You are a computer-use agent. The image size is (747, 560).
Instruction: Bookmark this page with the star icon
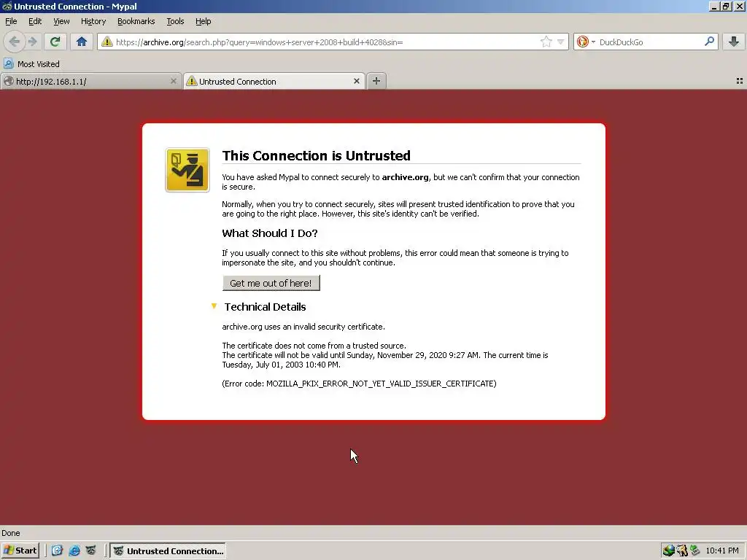(x=546, y=42)
